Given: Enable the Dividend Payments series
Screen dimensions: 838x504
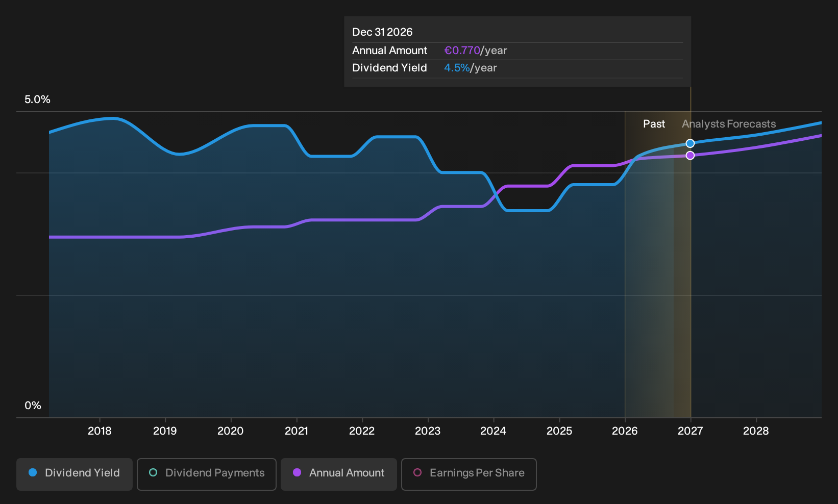Looking at the screenshot, I should pyautogui.click(x=207, y=474).
